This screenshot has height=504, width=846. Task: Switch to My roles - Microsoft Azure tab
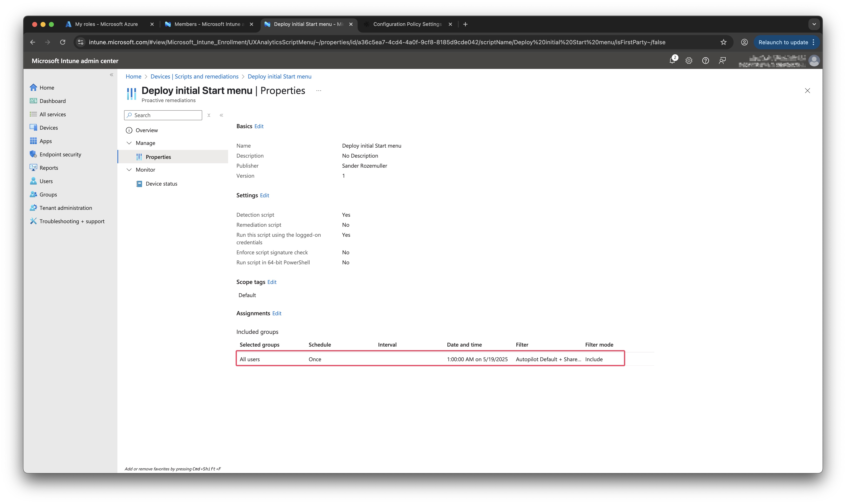pos(106,24)
